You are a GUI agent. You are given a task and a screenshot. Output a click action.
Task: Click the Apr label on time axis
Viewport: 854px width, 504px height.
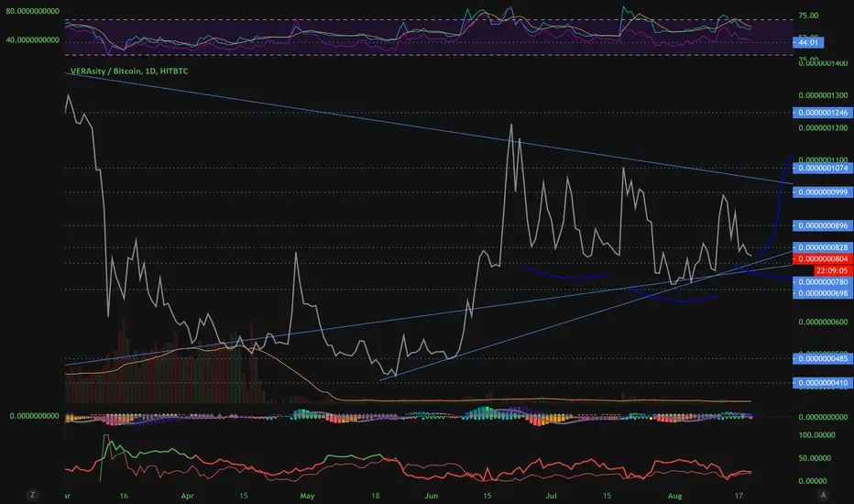(x=187, y=496)
